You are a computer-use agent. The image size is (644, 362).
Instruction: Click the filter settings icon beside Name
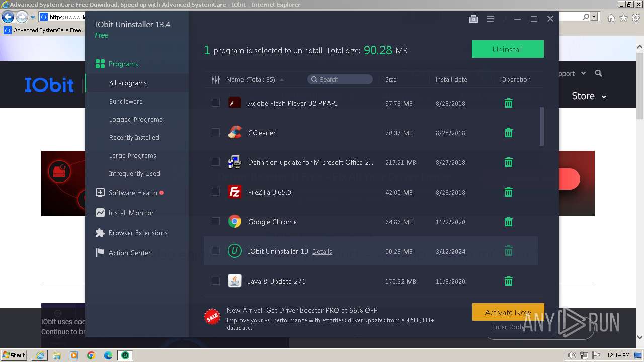pos(216,79)
